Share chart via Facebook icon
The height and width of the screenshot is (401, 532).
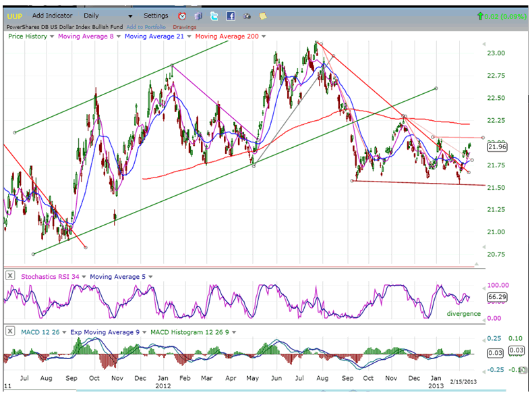click(231, 16)
